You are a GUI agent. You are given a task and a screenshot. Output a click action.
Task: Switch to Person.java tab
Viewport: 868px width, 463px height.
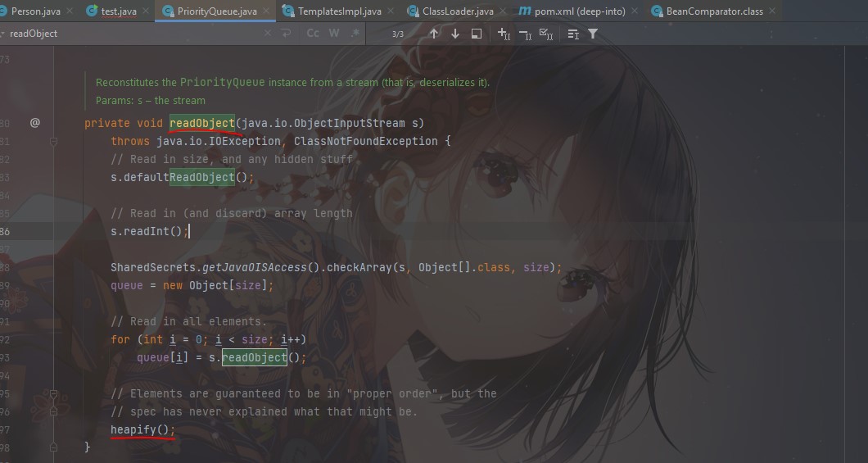(35, 11)
